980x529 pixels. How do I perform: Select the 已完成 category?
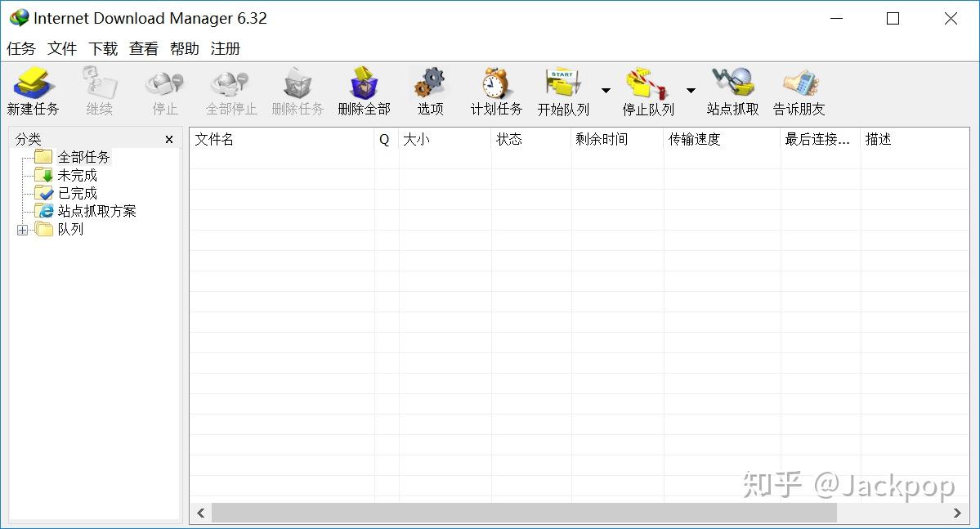pos(78,193)
